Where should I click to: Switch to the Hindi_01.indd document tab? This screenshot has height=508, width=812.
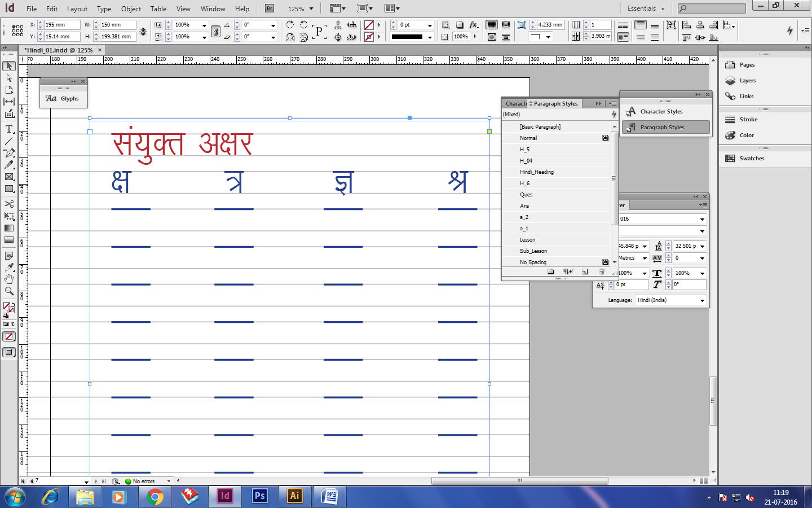[x=59, y=50]
